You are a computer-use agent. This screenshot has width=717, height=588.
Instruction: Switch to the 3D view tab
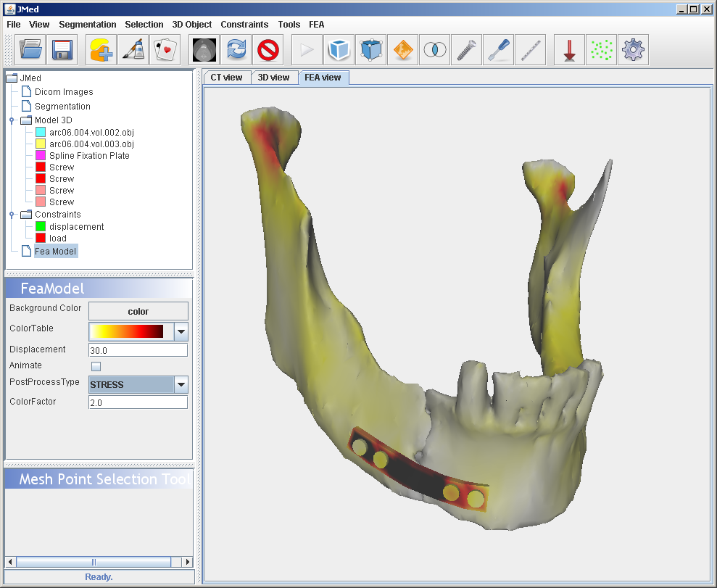point(273,78)
